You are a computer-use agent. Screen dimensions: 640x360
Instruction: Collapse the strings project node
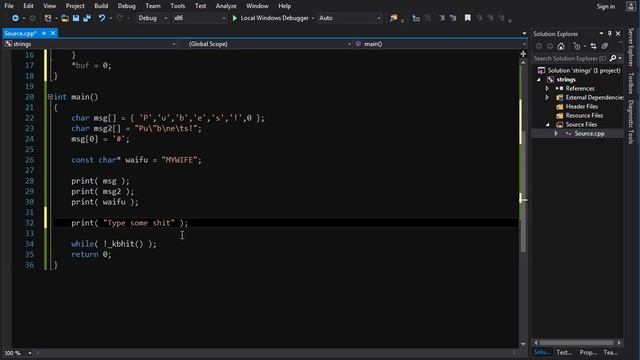click(539, 80)
